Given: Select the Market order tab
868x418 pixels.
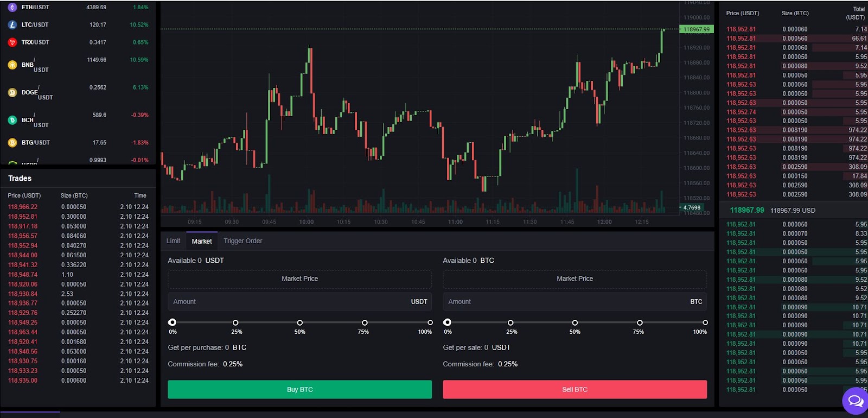Looking at the screenshot, I should [x=202, y=242].
